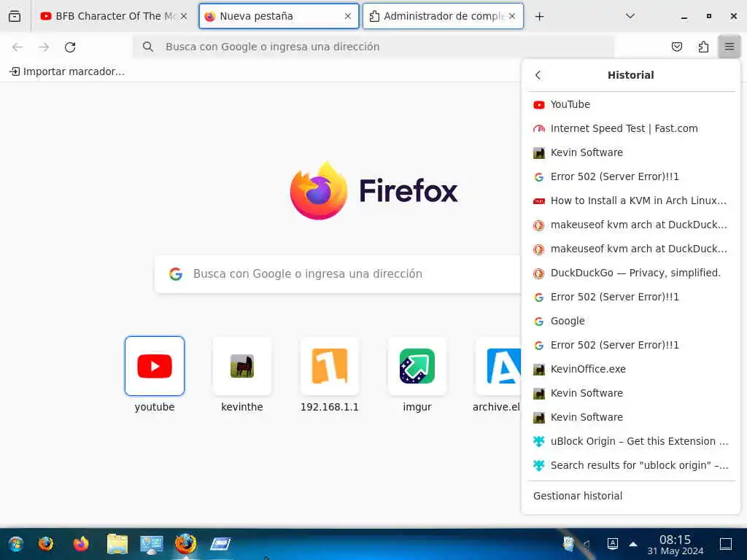Open the Firefox View icon in the tab strip
The image size is (747, 560).
[x=15, y=16]
